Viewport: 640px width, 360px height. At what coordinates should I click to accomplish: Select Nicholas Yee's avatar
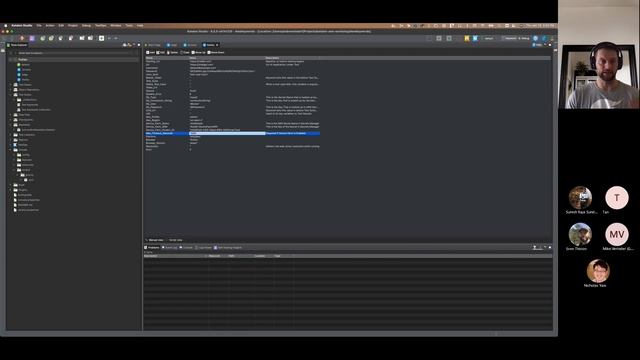[x=598, y=271]
